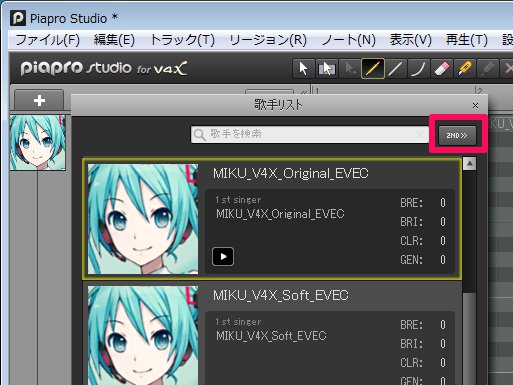This screenshot has width=513, height=385.
Task: Open the ノート(N) menu
Action: tap(348, 40)
